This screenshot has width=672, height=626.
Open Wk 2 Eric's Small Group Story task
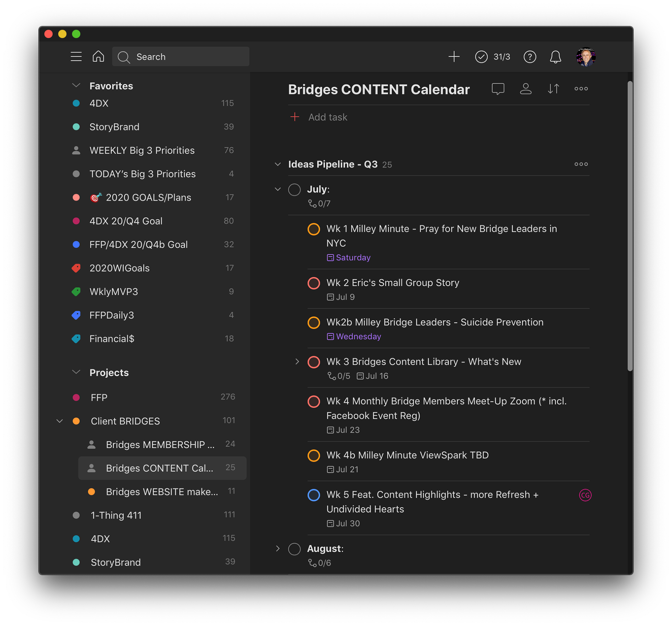click(393, 282)
